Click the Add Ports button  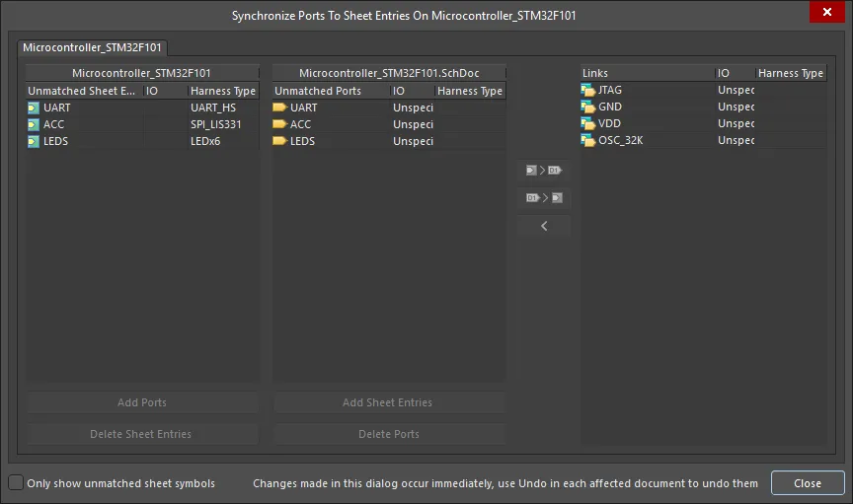coord(142,402)
